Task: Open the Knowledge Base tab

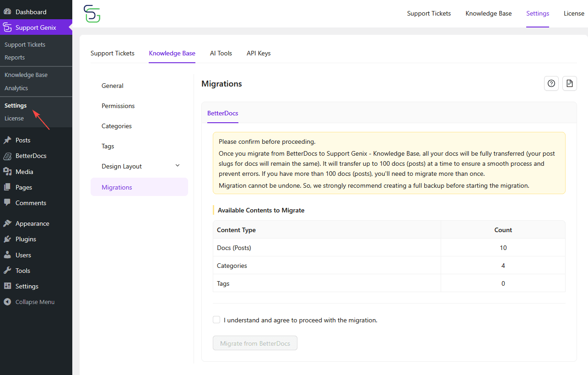Action: pos(172,53)
